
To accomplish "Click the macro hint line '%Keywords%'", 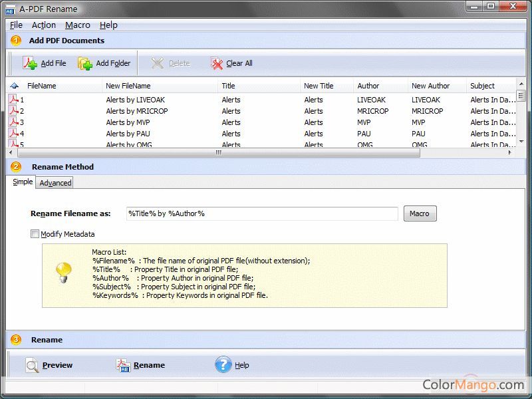I will pos(180,295).
